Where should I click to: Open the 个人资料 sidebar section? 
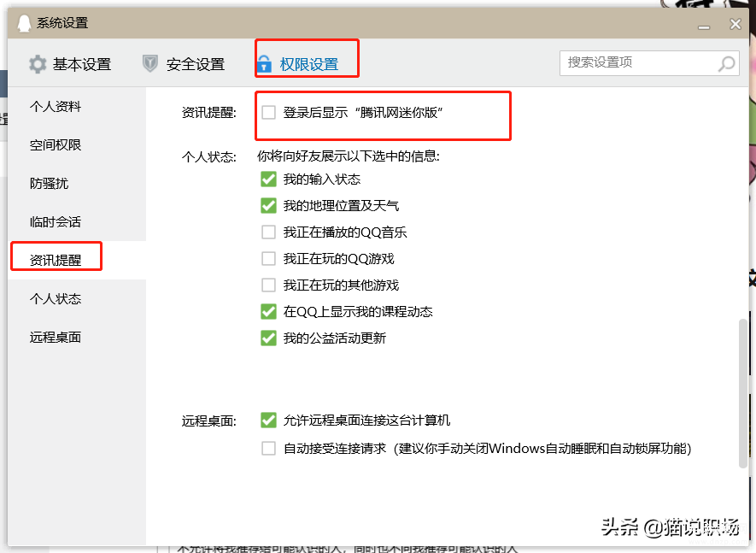point(56,107)
